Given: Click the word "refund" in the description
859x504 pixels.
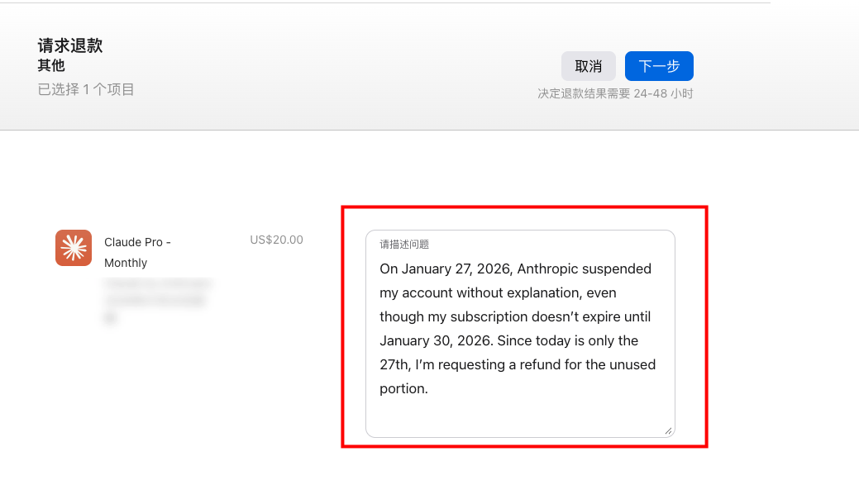Looking at the screenshot, I should [541, 364].
